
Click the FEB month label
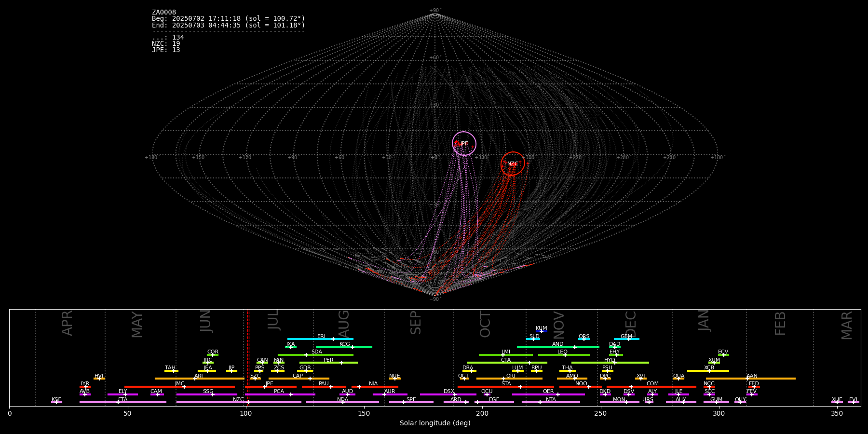780,323
